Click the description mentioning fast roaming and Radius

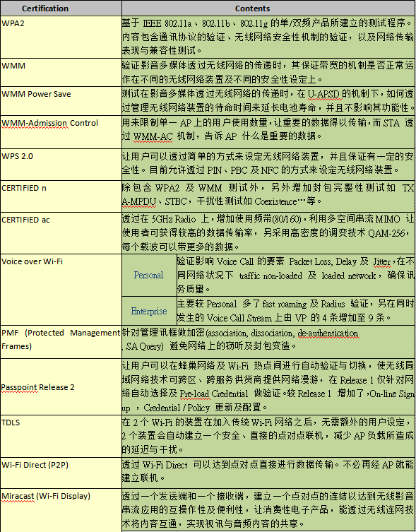pos(295,311)
